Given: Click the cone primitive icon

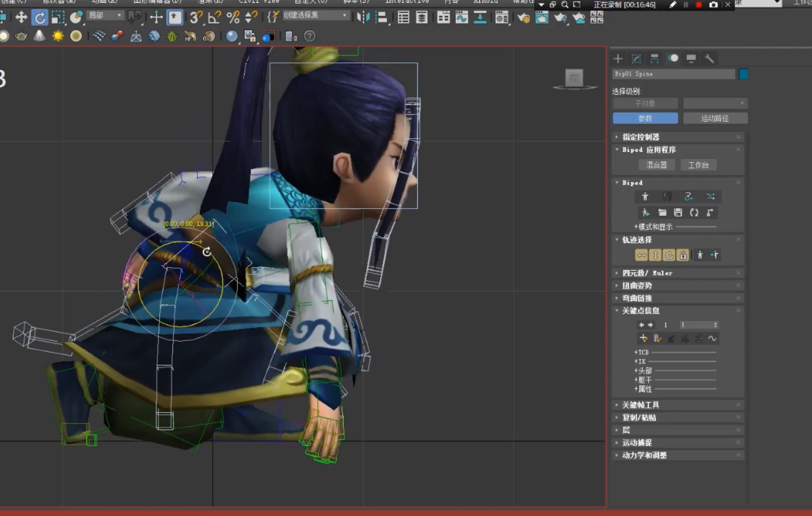Looking at the screenshot, I should pos(39,36).
